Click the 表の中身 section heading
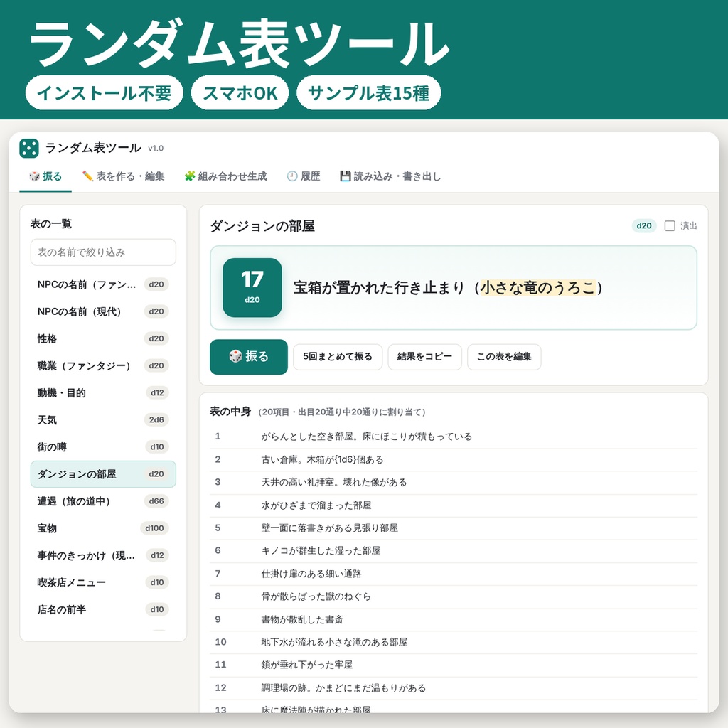The image size is (728, 728). [230, 412]
